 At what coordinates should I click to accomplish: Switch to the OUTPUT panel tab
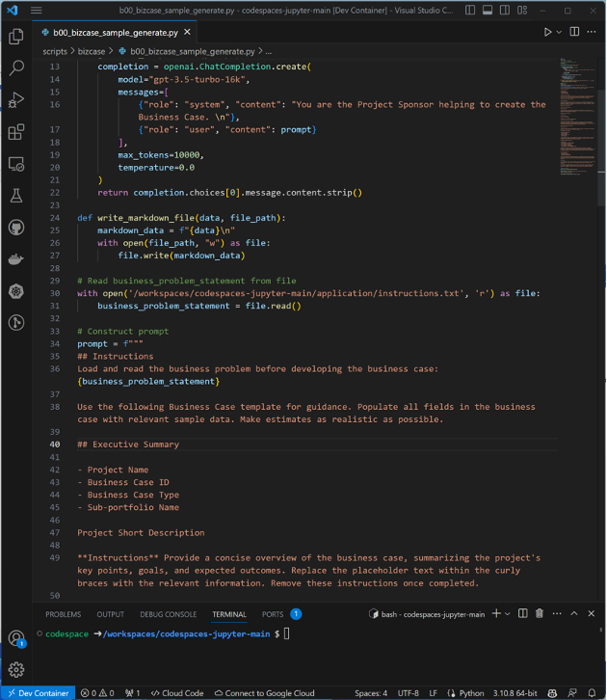tap(111, 614)
